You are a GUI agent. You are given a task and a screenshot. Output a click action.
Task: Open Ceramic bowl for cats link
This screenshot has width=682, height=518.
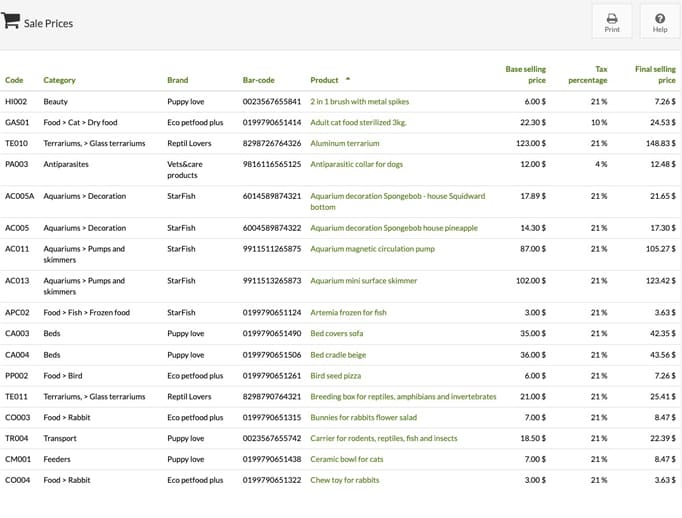tap(347, 459)
